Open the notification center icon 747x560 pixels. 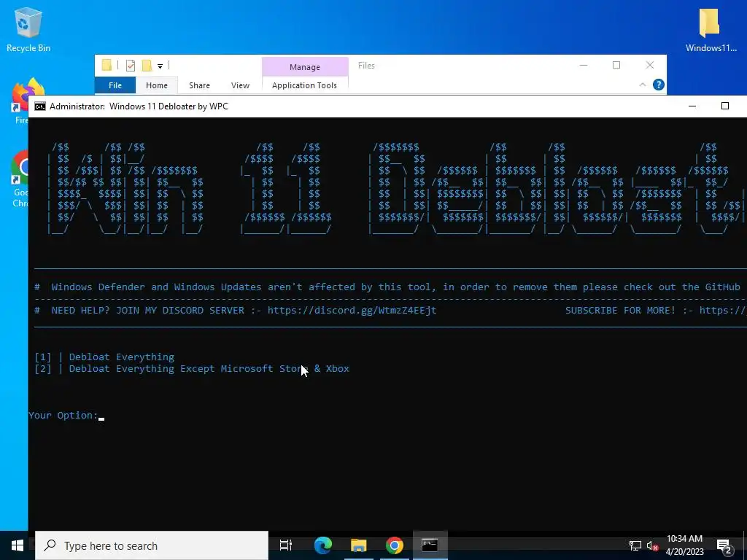tap(724, 546)
